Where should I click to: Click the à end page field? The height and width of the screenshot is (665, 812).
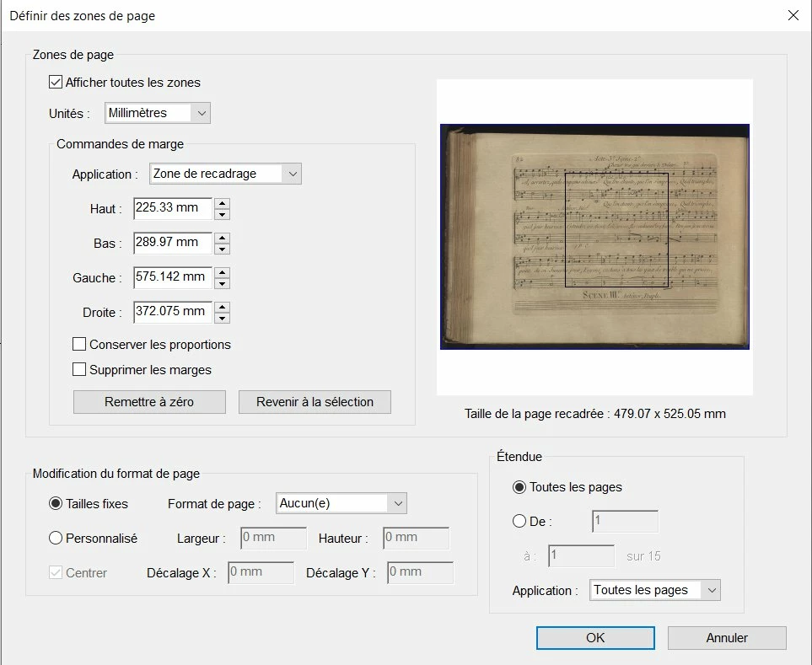tap(581, 555)
